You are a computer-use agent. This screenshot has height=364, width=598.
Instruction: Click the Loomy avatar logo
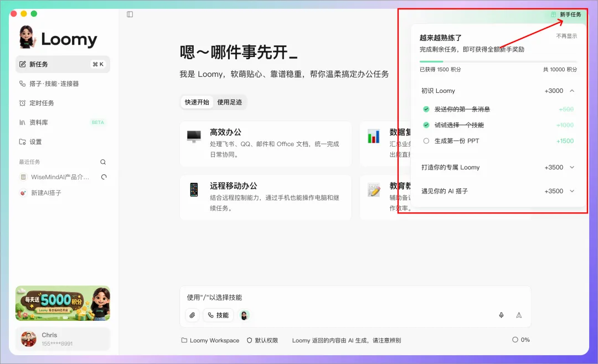28,37
